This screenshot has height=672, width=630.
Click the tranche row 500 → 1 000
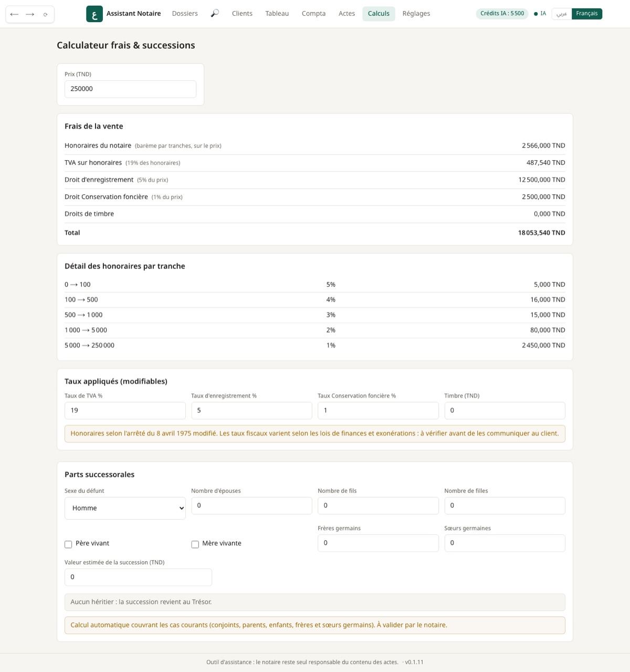[x=315, y=315]
